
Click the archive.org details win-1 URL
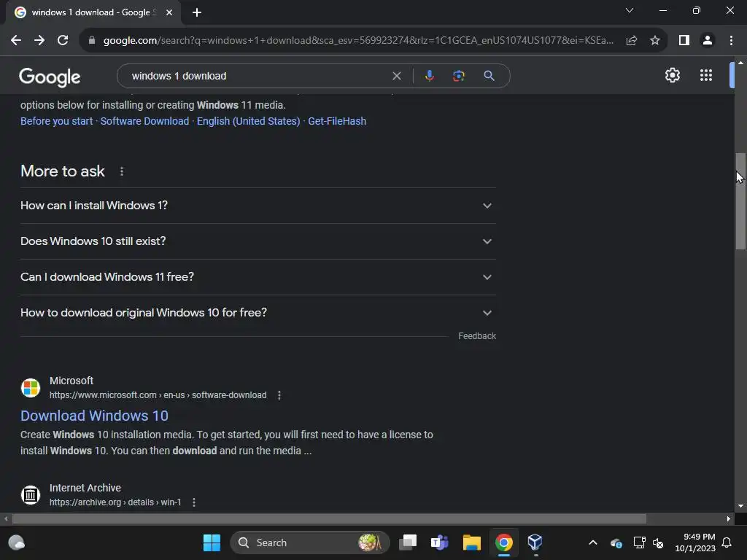[115, 502]
